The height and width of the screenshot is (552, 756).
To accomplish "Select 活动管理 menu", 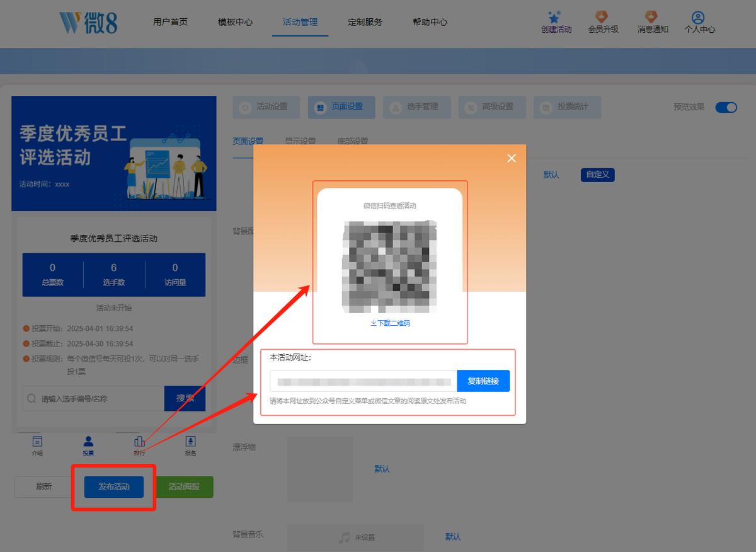I will pos(300,22).
